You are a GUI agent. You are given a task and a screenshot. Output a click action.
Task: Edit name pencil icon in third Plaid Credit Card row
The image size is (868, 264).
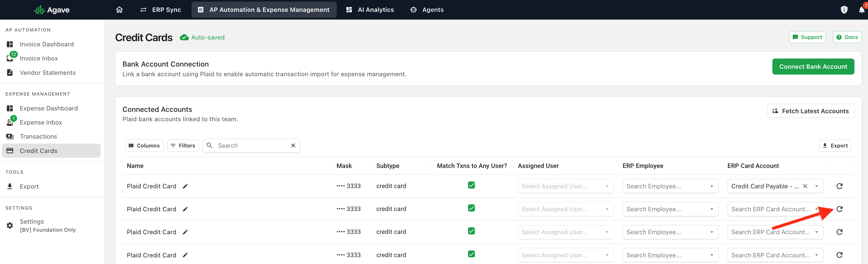[x=185, y=232]
